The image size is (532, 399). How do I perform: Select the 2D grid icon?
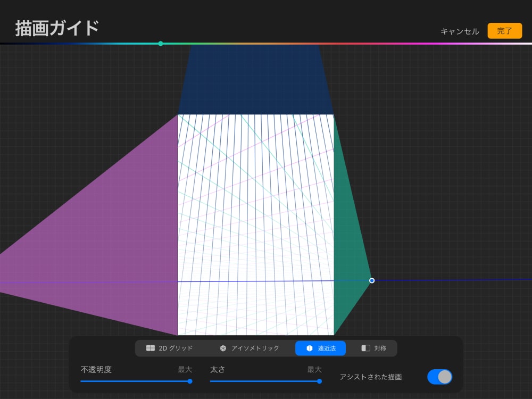coord(150,348)
